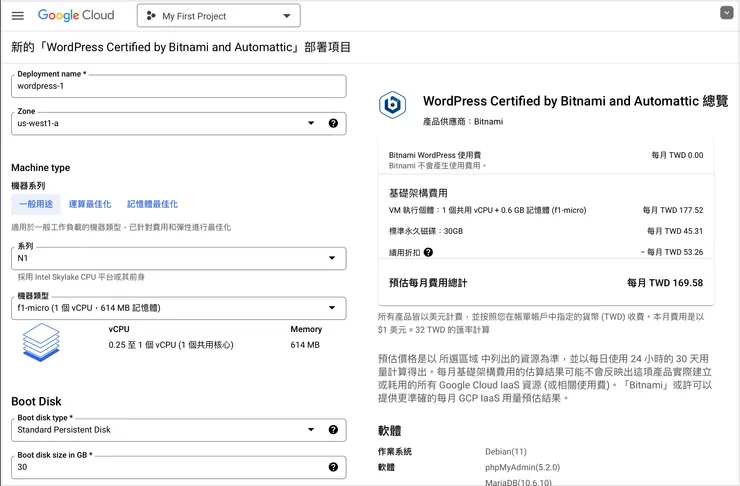This screenshot has height=486, width=740.
Task: Click the top-right corner dropdown icon
Action: (727, 12)
